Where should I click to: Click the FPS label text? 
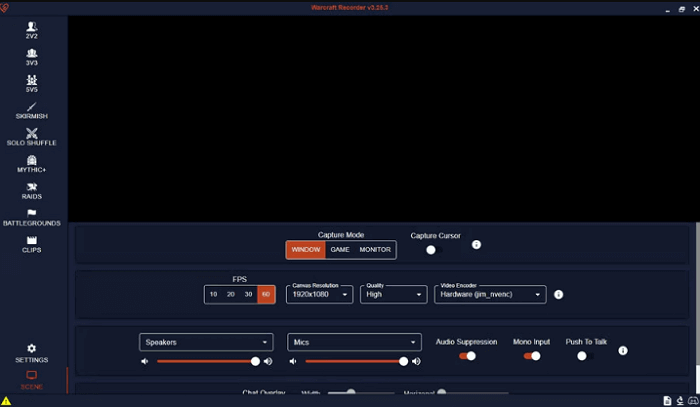(x=239, y=279)
